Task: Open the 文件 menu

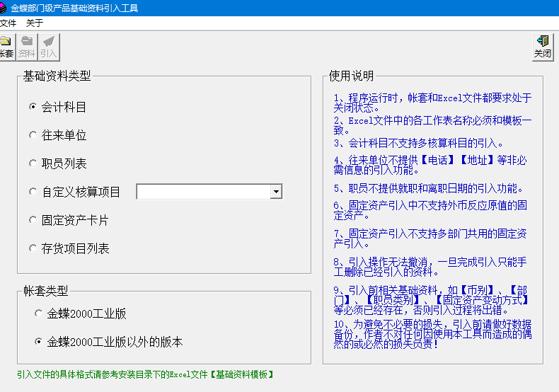Action: click(8, 23)
